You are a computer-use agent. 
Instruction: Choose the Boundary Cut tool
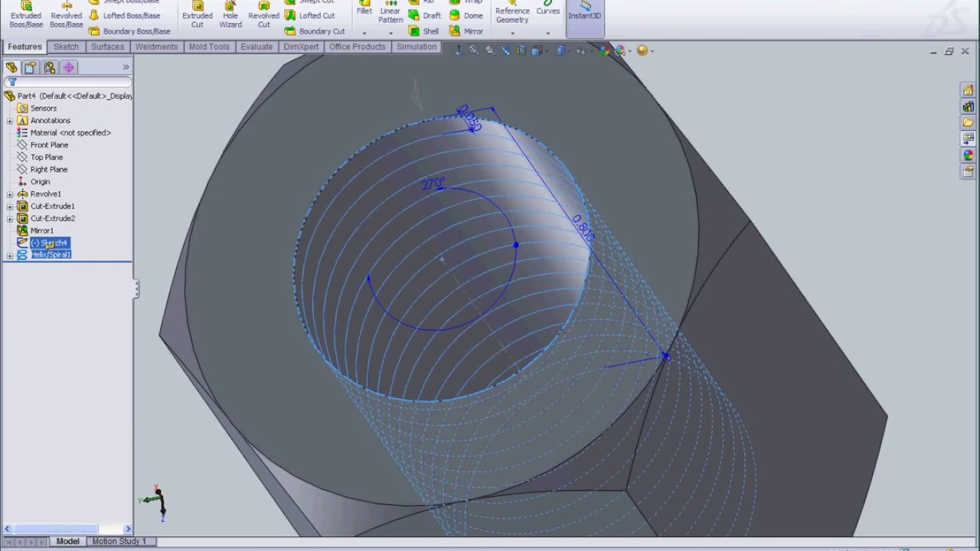[315, 31]
